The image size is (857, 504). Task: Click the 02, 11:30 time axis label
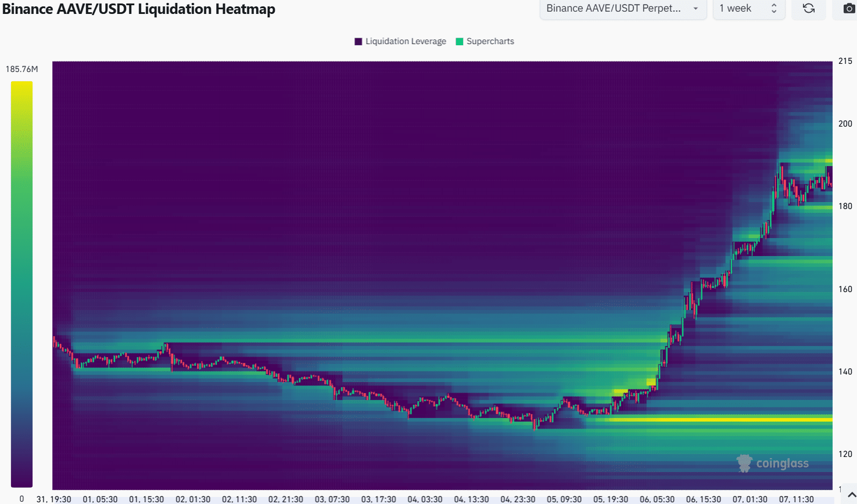coord(239,499)
